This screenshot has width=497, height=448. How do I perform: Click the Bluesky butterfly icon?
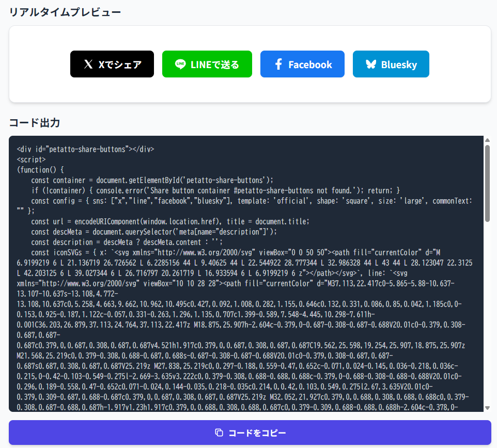[x=370, y=65]
